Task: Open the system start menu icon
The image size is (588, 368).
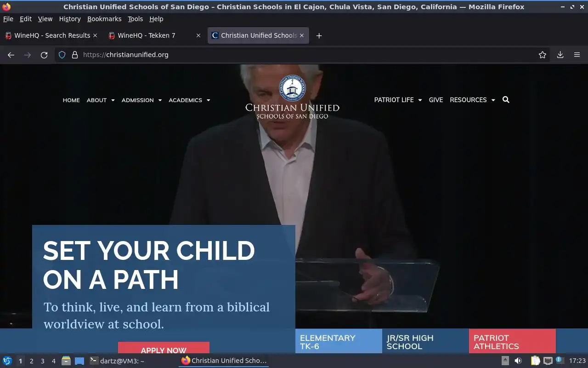Action: click(x=7, y=361)
